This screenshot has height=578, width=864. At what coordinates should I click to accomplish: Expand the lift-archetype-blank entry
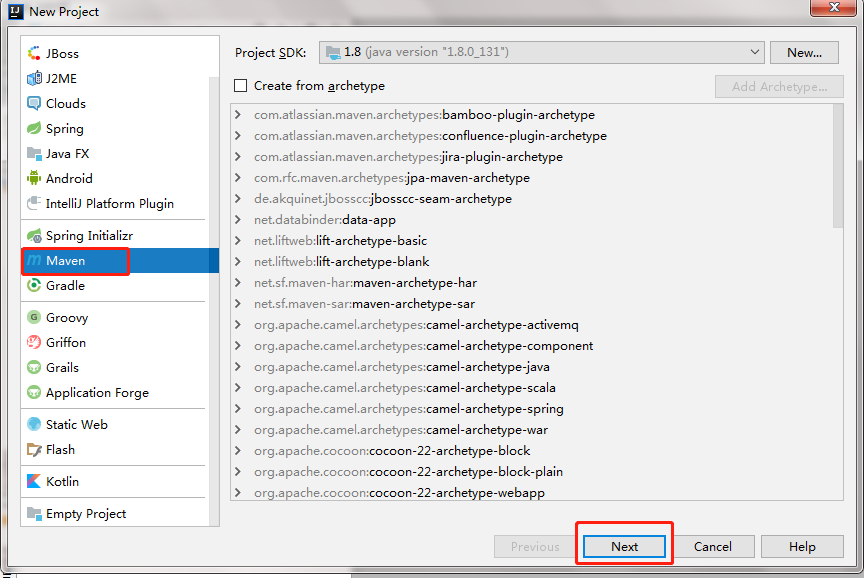[x=238, y=261]
